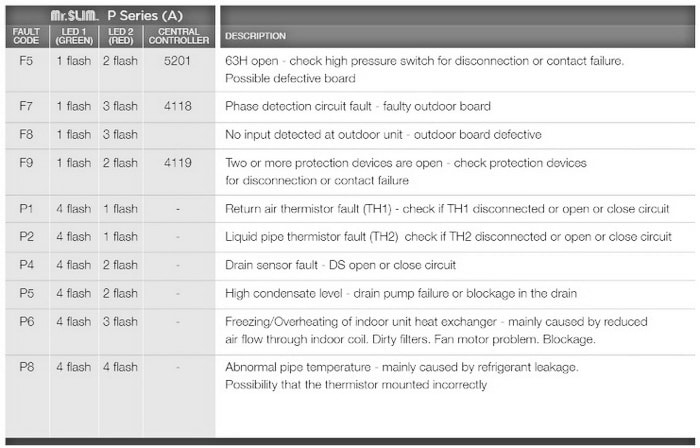This screenshot has height=448, width=700.
Task: Click the P2 liquid pipe thermistor description
Action: coord(448,237)
